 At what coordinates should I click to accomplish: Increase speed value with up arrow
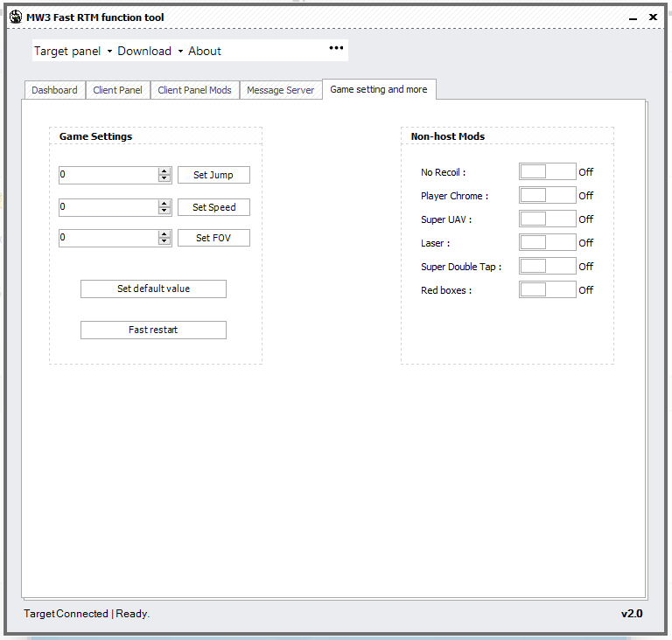pyautogui.click(x=164, y=204)
